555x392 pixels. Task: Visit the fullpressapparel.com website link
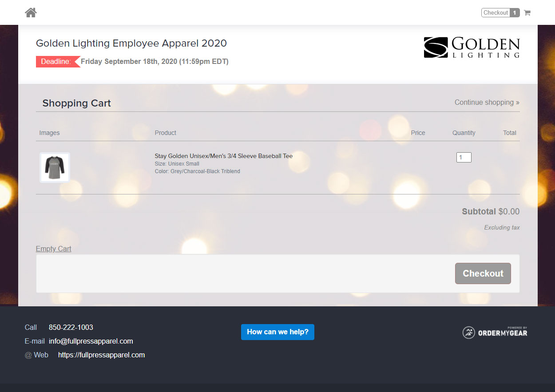coord(101,355)
